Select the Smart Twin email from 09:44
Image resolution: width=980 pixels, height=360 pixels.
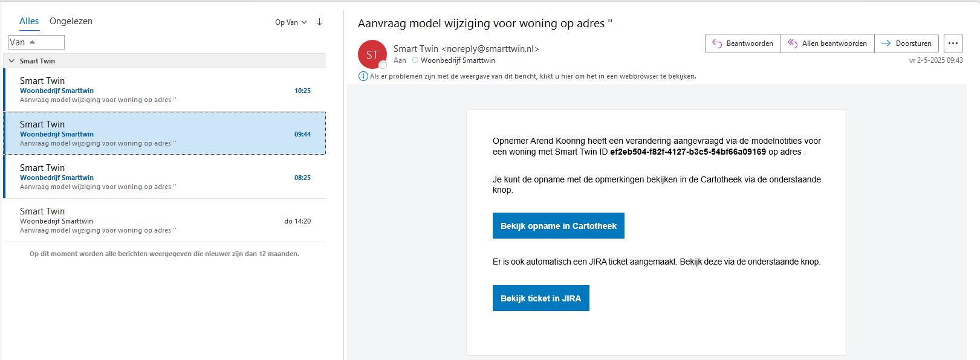pos(164,133)
